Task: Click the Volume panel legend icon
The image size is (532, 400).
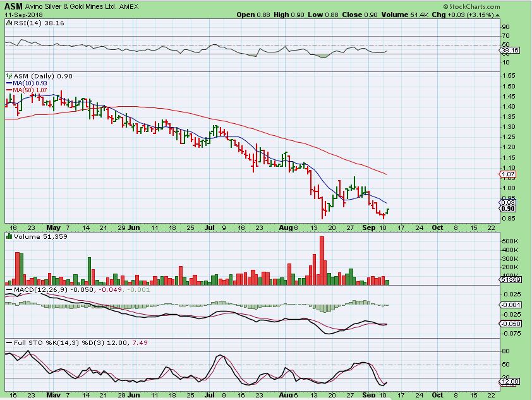Action: pyautogui.click(x=8, y=236)
